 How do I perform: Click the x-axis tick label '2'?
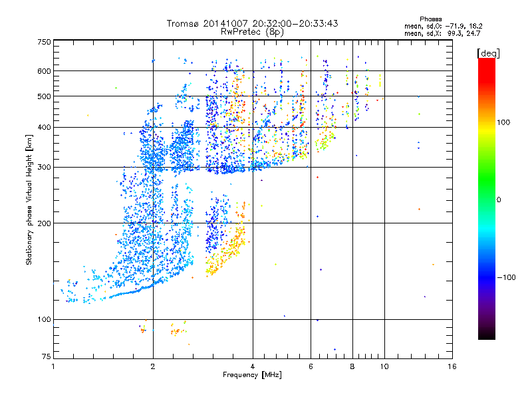153,366
